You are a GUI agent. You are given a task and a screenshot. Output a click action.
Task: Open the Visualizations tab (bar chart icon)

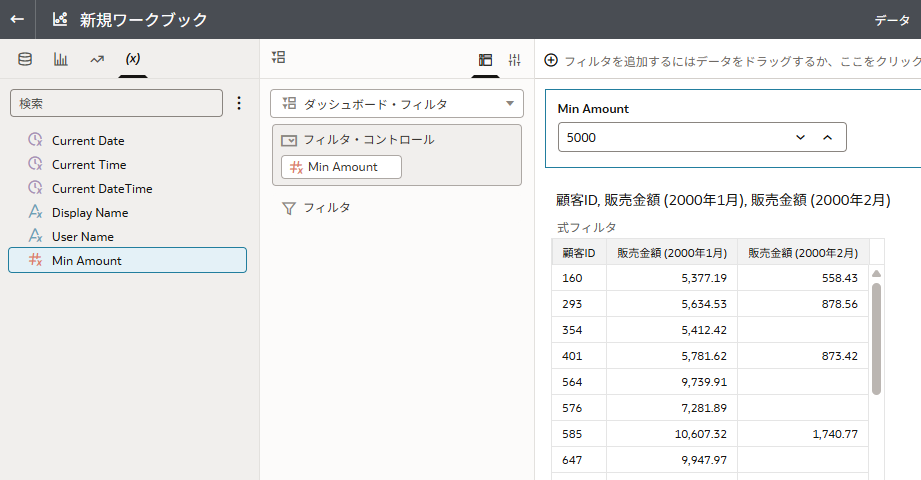click(x=60, y=59)
